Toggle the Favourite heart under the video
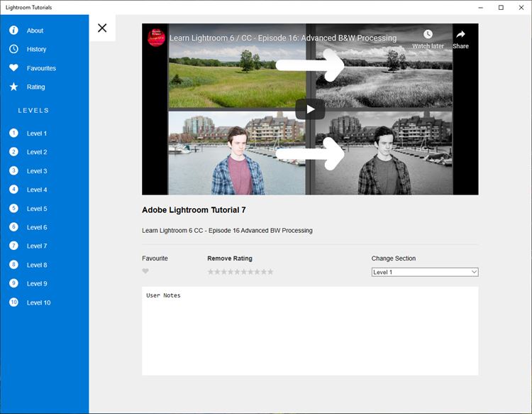This screenshot has height=414, width=532. pos(145,271)
